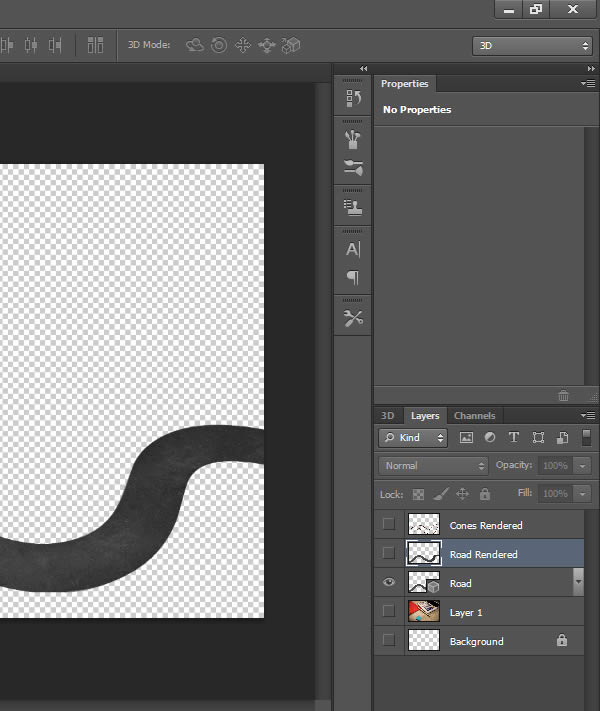
Task: Open the Tool Presets panel icon
Action: (353, 318)
